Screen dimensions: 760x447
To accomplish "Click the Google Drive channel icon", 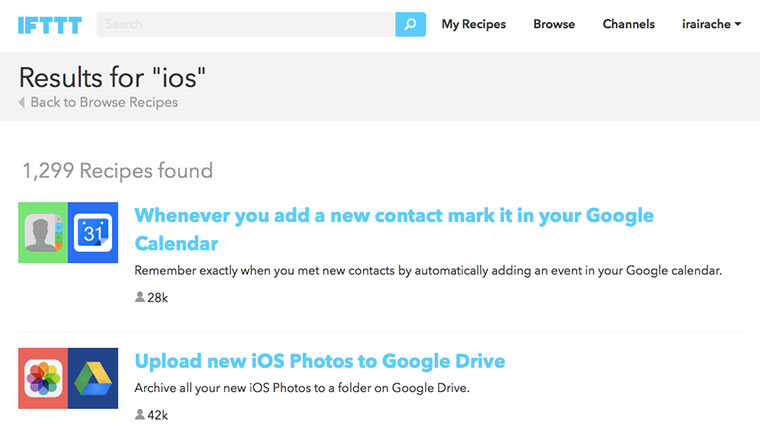I will click(x=93, y=378).
